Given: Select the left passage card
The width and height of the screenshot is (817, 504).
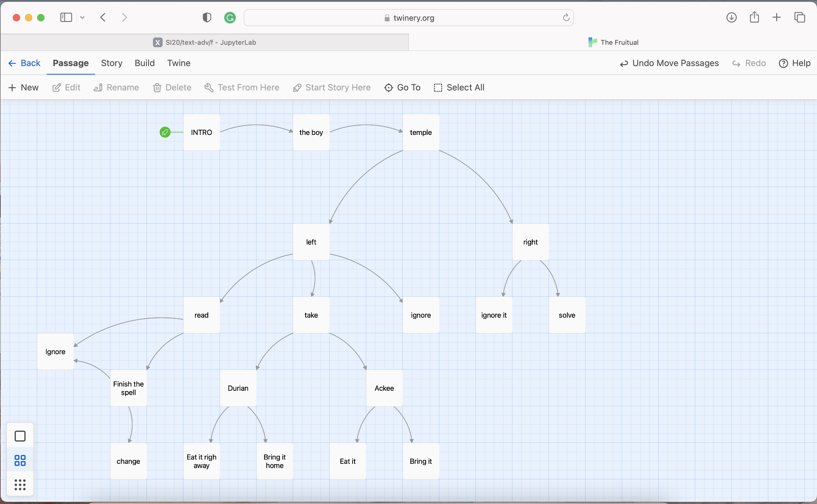Looking at the screenshot, I should (x=311, y=242).
